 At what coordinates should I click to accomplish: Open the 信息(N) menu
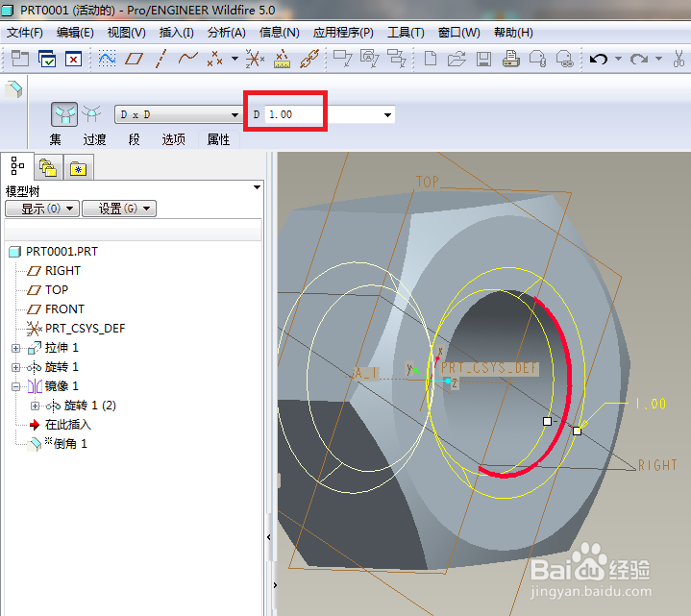click(x=280, y=33)
